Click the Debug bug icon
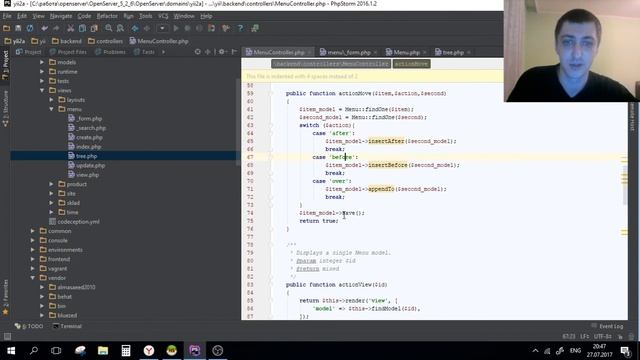Viewport: 640px width, 360px height. [187, 28]
